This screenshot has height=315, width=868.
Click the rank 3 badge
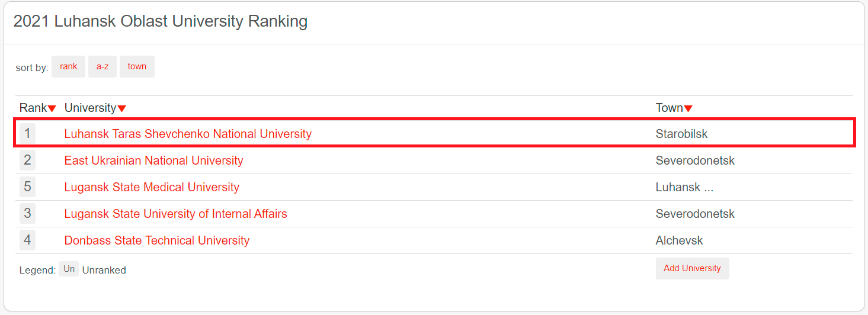pyautogui.click(x=27, y=213)
